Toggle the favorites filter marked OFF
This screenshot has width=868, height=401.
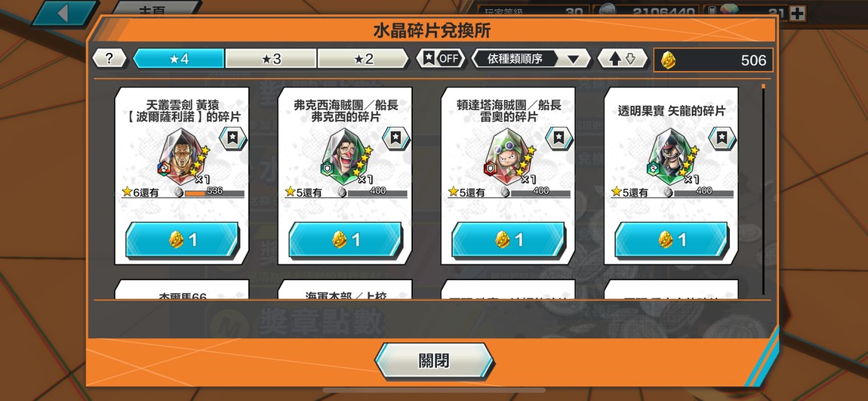coord(441,59)
